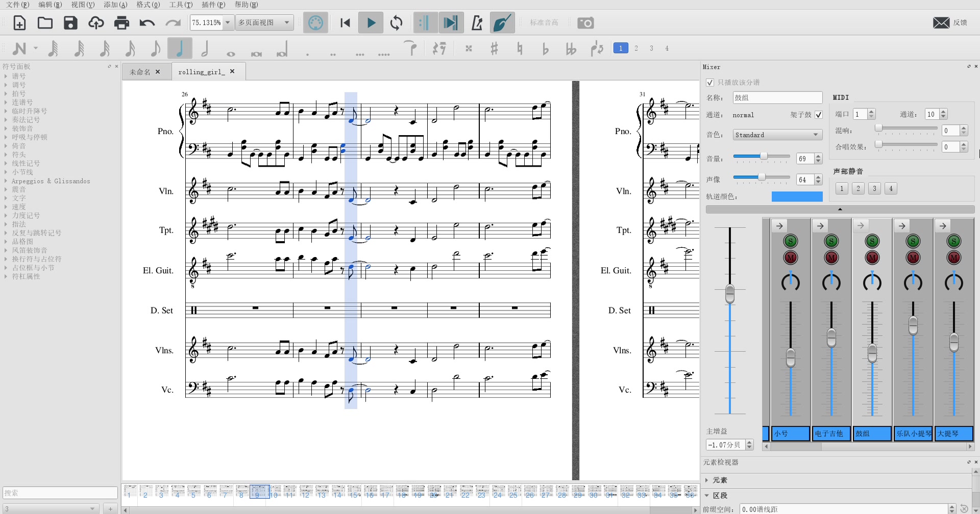Select the quarter note duration

click(x=180, y=48)
